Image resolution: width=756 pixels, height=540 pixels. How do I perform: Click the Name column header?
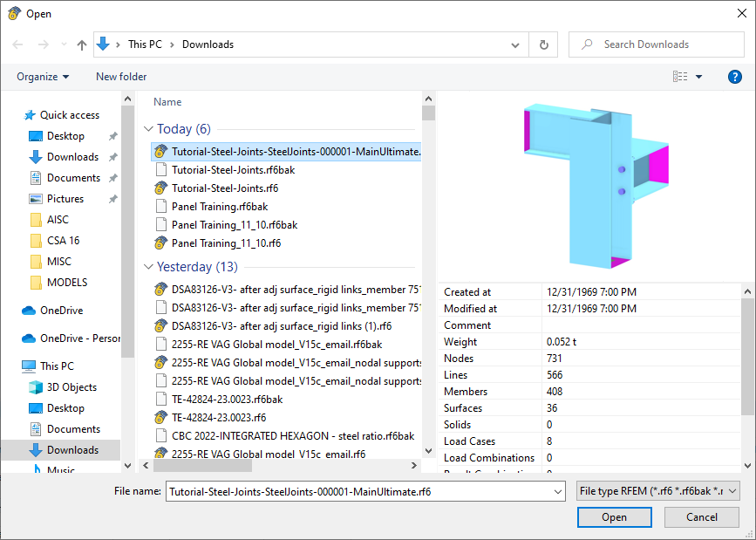click(x=167, y=102)
